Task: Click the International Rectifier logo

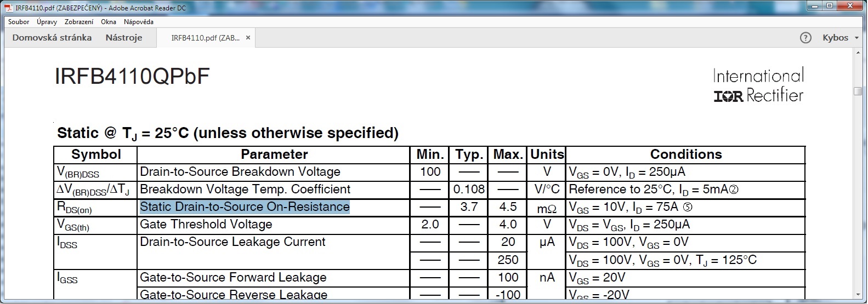Action: 758,85
